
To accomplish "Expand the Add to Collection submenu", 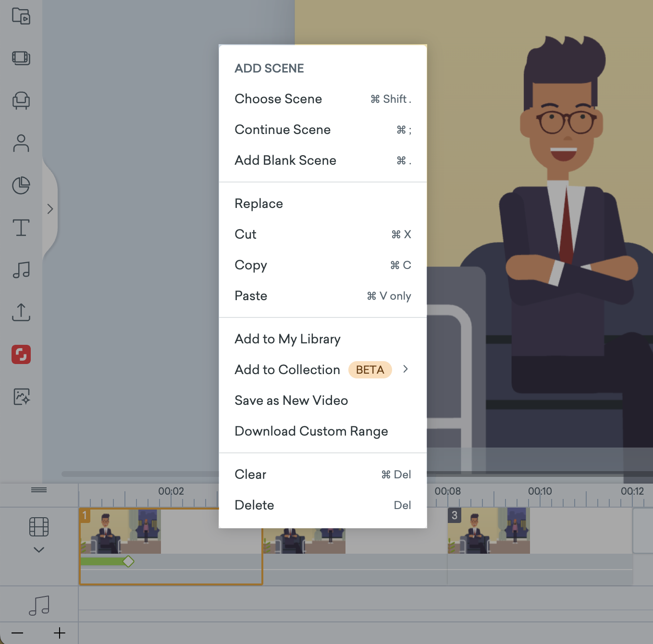I will 405,369.
